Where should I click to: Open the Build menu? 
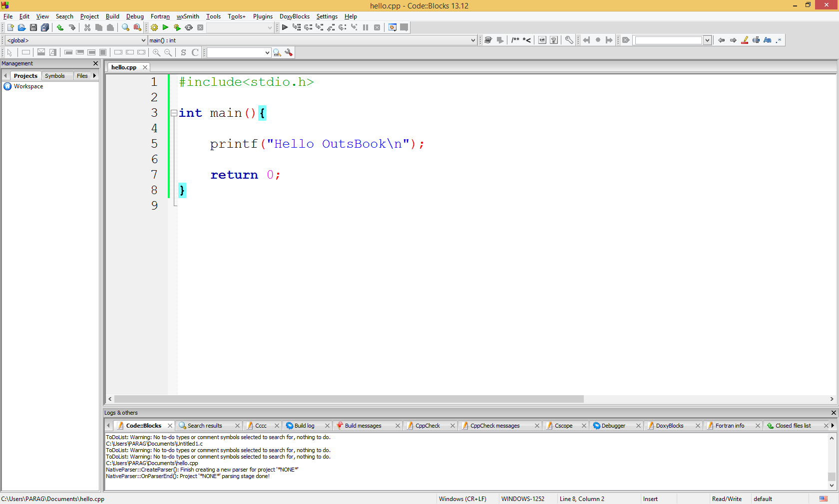tap(112, 16)
